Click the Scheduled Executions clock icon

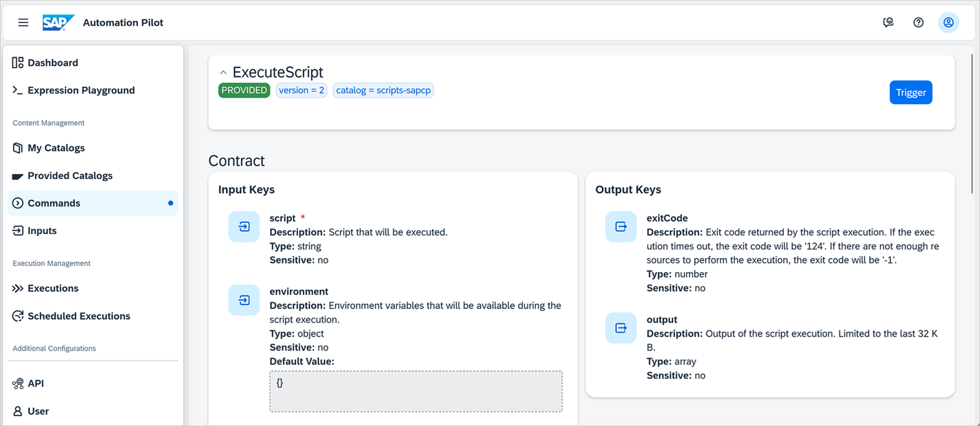(18, 316)
